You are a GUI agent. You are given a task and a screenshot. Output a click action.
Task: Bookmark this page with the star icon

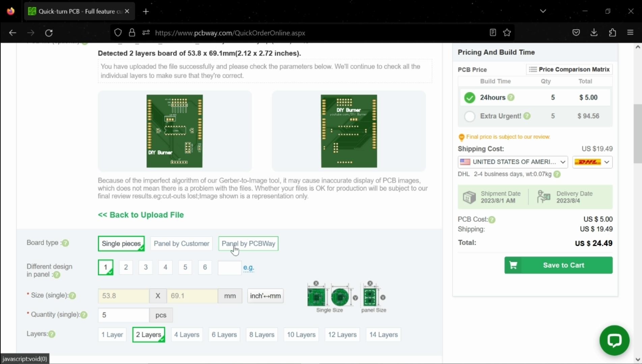[507, 32]
